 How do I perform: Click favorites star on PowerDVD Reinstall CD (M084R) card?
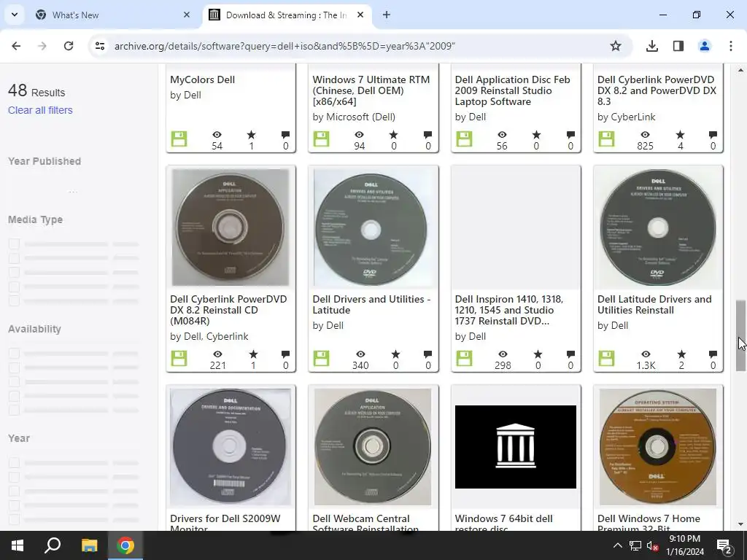tap(253, 354)
